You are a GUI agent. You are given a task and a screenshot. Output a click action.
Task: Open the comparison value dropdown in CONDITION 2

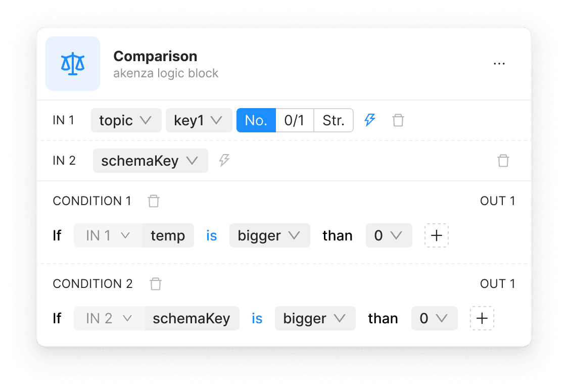(434, 318)
